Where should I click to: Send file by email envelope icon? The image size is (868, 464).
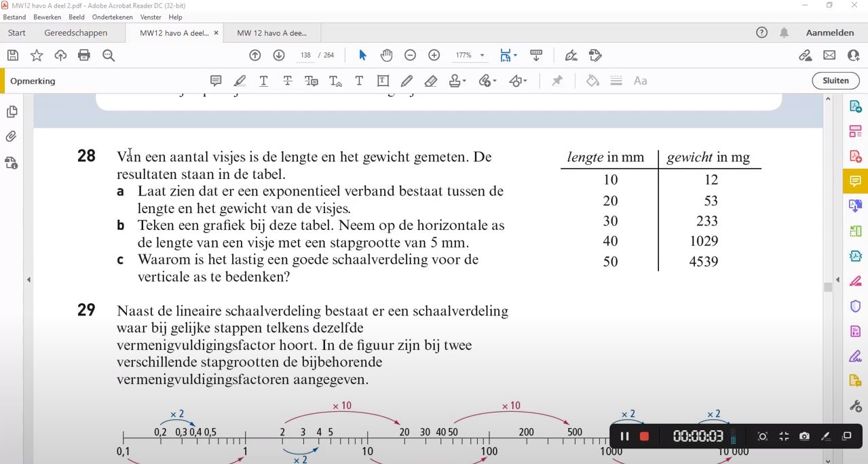pos(829,56)
